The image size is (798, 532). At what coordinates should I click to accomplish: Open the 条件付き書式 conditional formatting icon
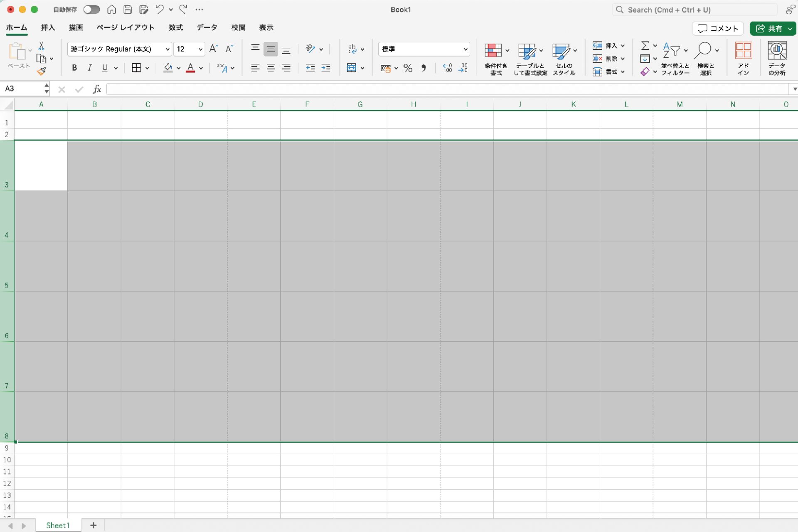point(493,51)
